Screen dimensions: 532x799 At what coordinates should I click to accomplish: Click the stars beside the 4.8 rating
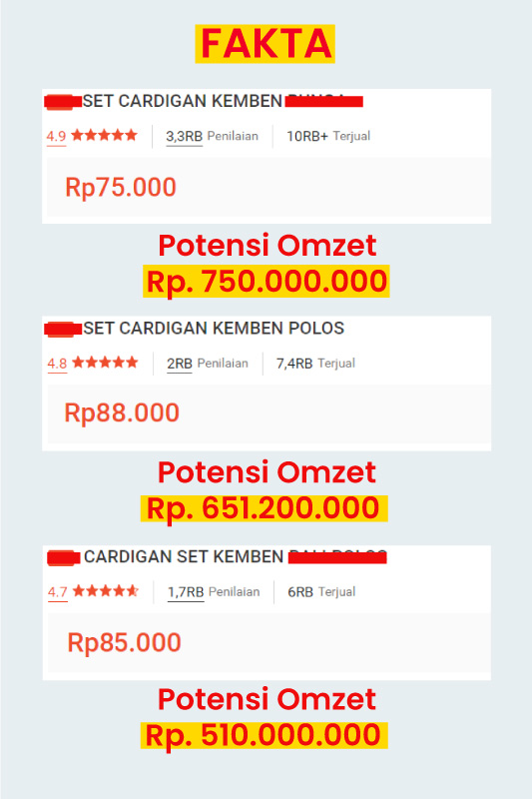[x=106, y=363]
